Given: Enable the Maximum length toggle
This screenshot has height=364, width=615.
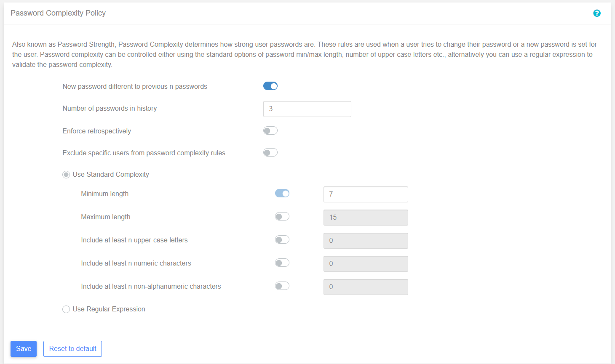Looking at the screenshot, I should pos(282,217).
